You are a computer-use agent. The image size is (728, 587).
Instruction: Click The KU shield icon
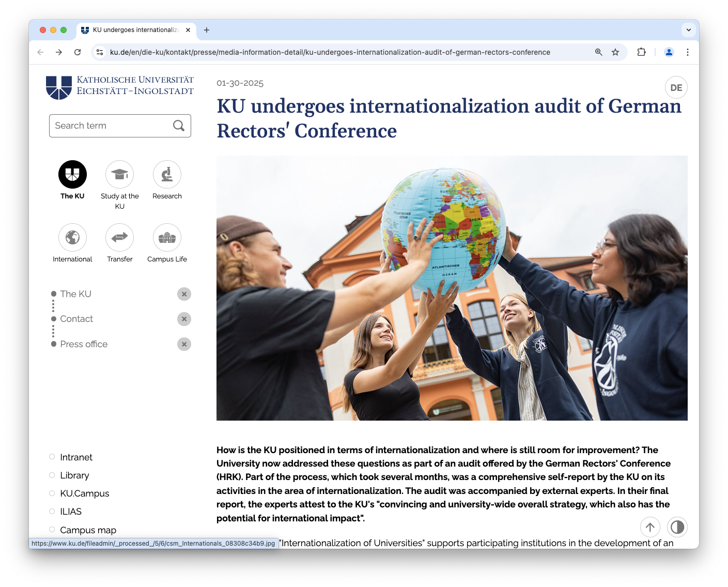[72, 175]
